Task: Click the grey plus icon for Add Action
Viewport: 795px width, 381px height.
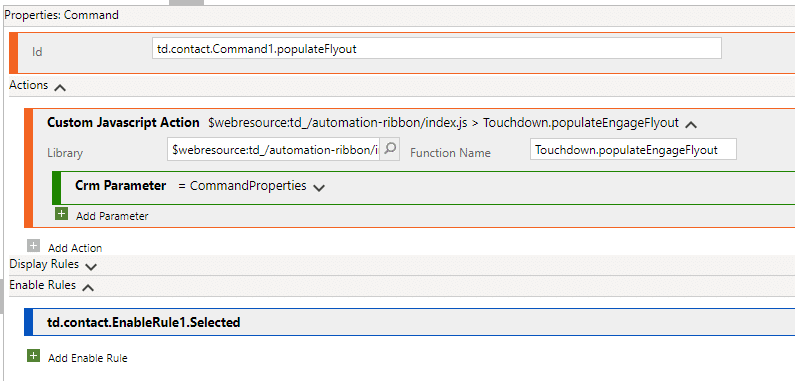Action: (x=33, y=246)
